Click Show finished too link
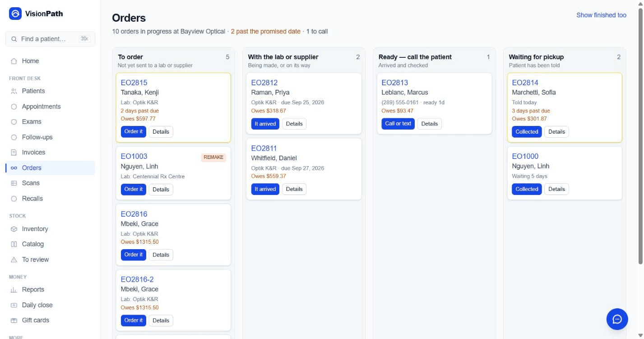This screenshot has width=644, height=339. click(601, 15)
